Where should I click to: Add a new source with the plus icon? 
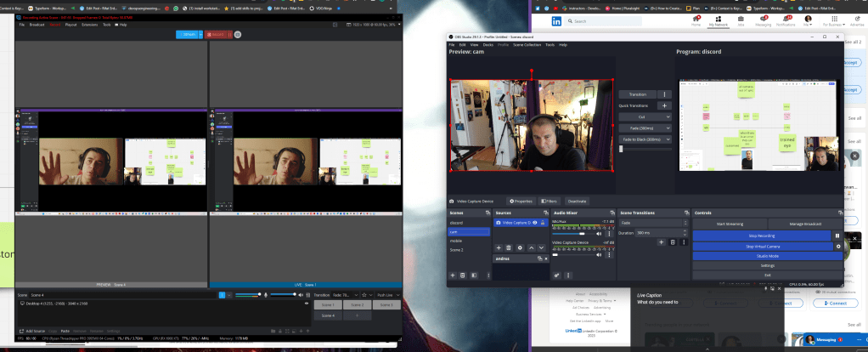(499, 247)
